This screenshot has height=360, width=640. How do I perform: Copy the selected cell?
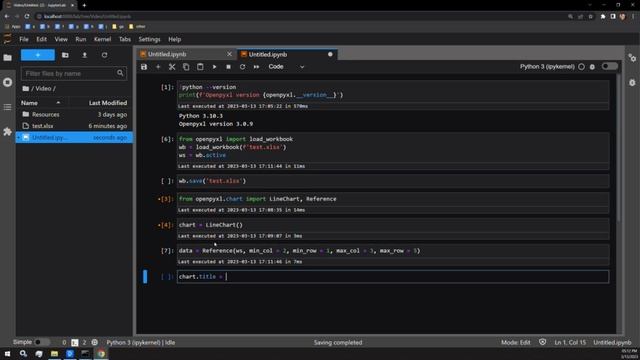(186, 67)
